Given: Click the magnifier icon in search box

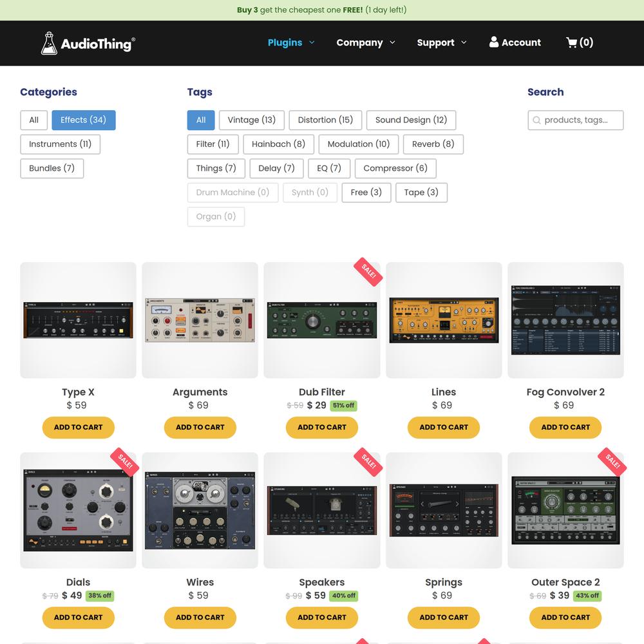Looking at the screenshot, I should (536, 120).
